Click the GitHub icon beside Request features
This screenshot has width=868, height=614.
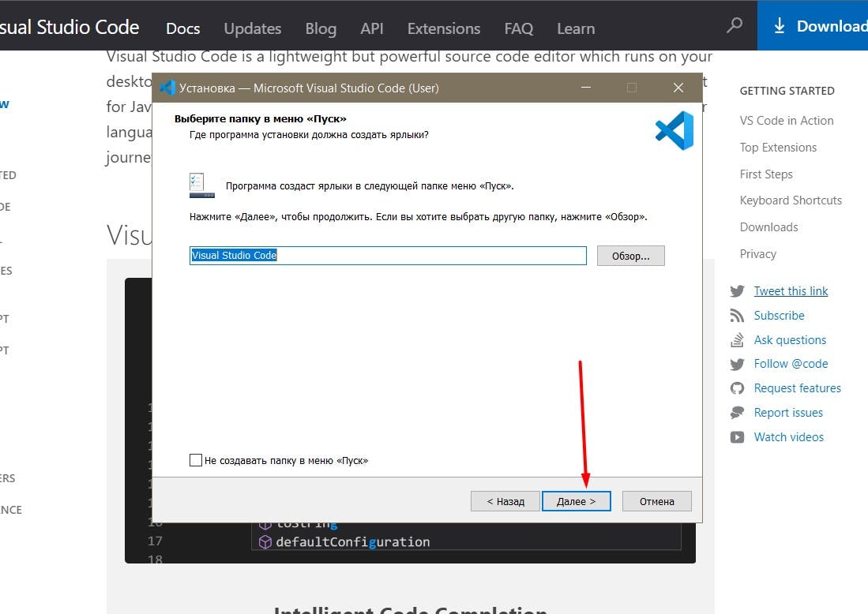tap(737, 388)
